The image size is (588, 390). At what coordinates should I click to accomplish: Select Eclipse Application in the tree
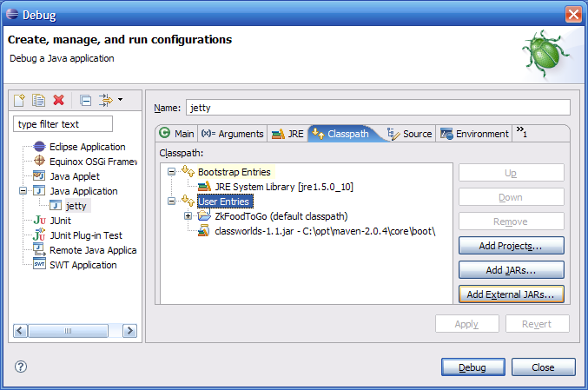[88, 147]
